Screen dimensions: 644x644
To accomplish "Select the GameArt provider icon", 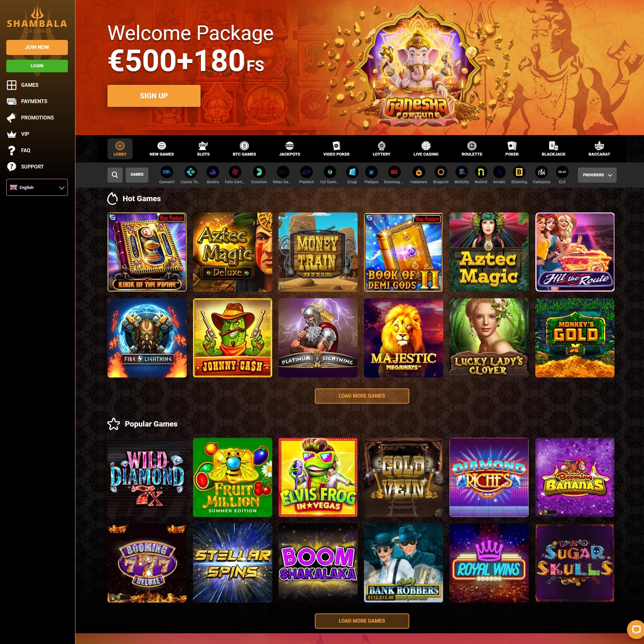I will tap(167, 172).
